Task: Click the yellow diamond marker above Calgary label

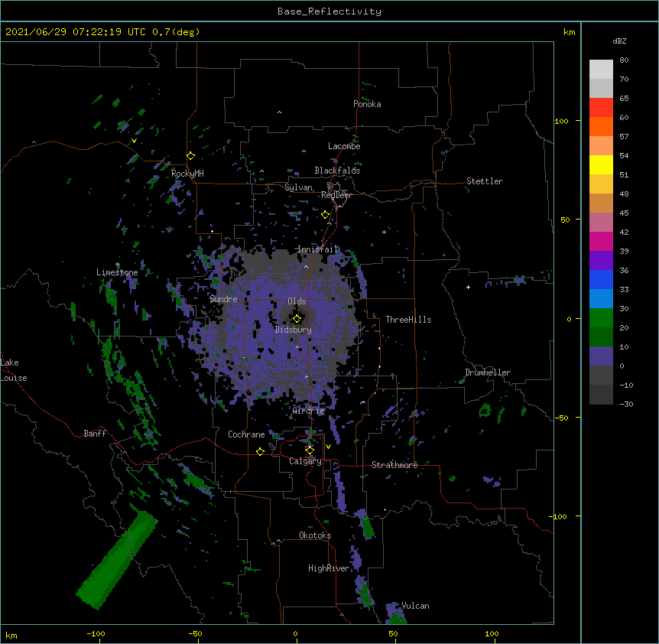Action: tap(310, 450)
